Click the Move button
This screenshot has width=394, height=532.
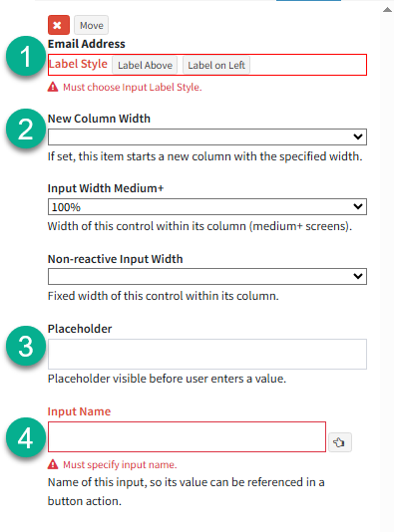click(x=92, y=25)
